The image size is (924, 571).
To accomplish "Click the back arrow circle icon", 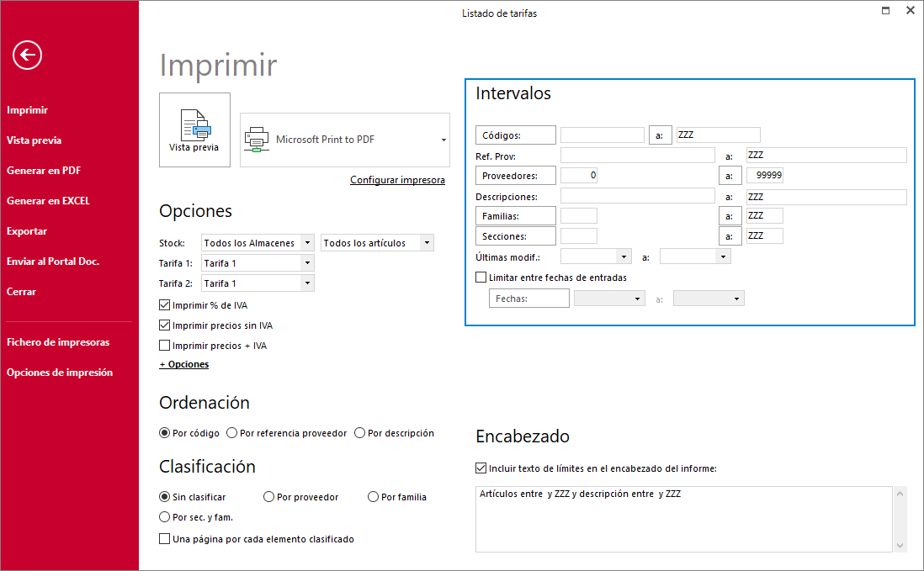I will (x=27, y=56).
